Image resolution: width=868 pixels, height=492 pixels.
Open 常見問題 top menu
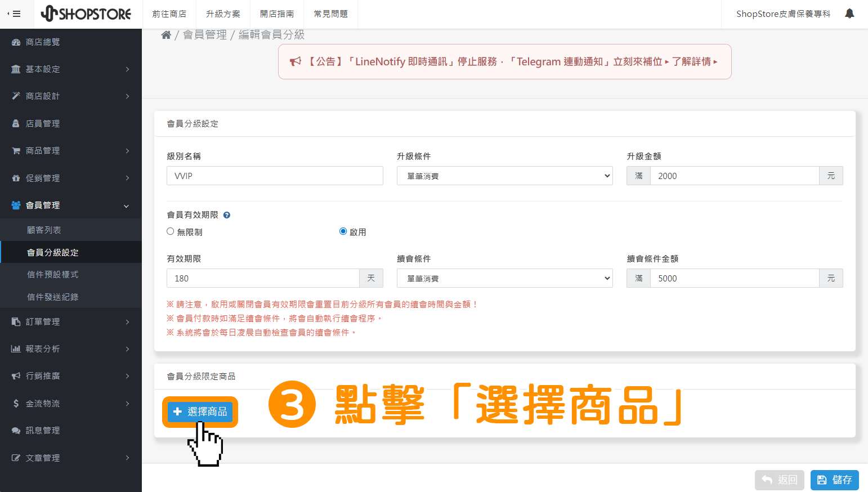[x=331, y=14]
